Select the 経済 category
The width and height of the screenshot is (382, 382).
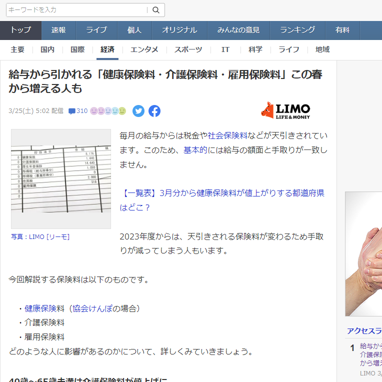click(x=107, y=50)
